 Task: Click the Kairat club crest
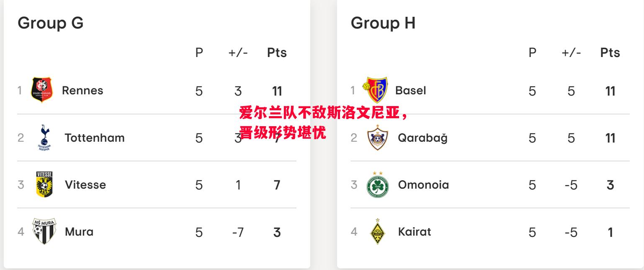pos(378,231)
